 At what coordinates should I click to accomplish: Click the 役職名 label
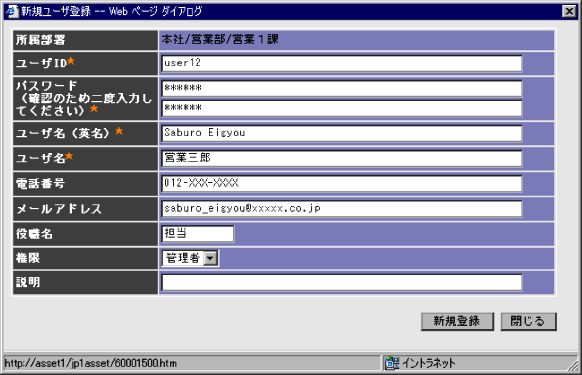click(x=34, y=234)
